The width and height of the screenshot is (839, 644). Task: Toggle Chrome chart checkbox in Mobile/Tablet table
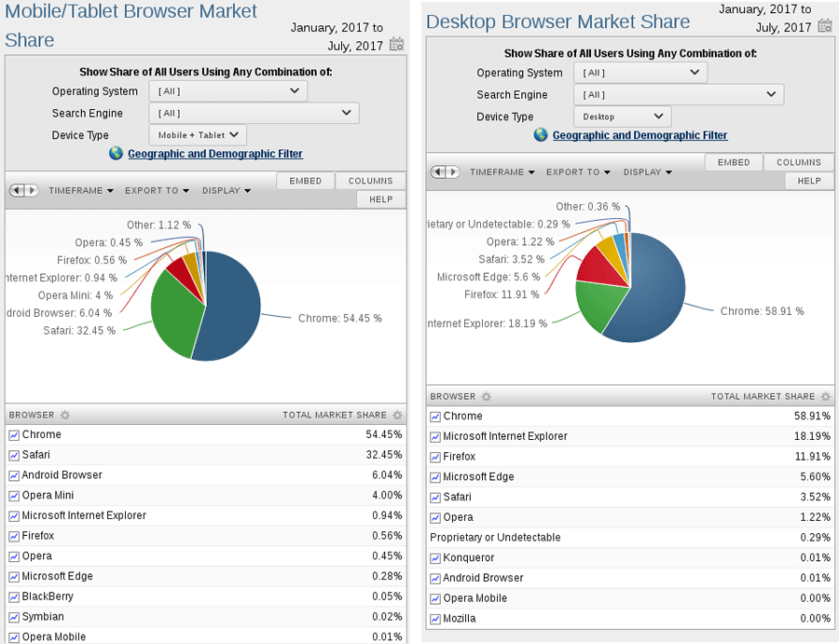coord(14,435)
